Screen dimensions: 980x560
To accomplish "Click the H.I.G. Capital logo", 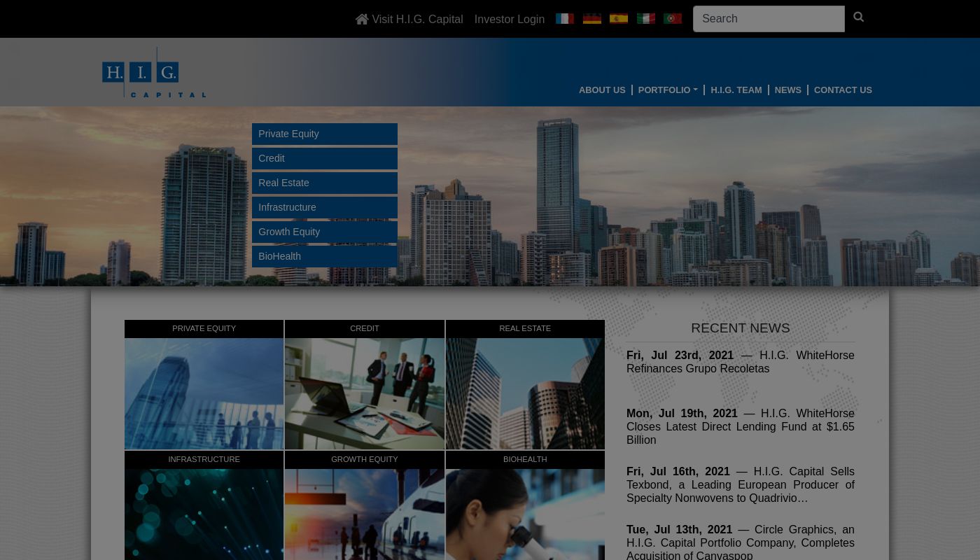I will pyautogui.click(x=154, y=72).
